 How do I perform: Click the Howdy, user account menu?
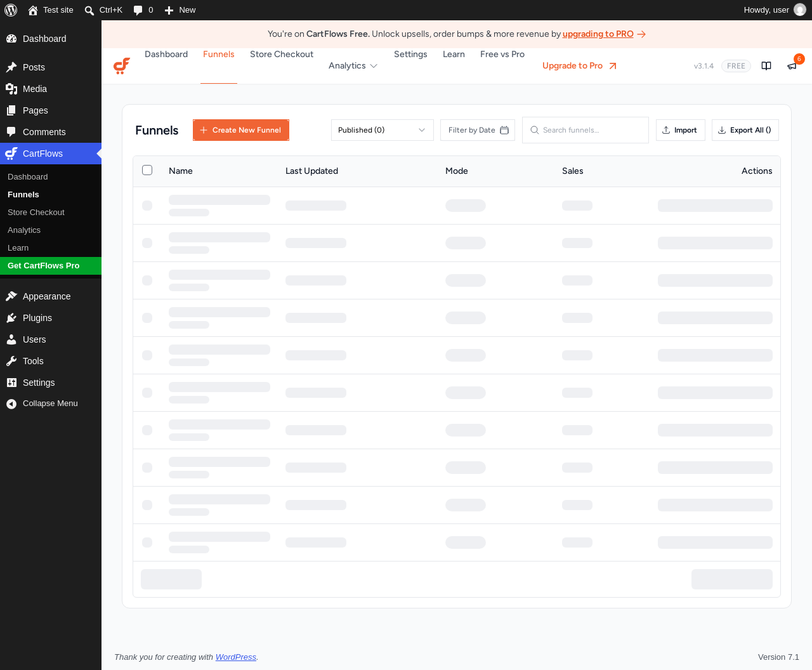(775, 10)
